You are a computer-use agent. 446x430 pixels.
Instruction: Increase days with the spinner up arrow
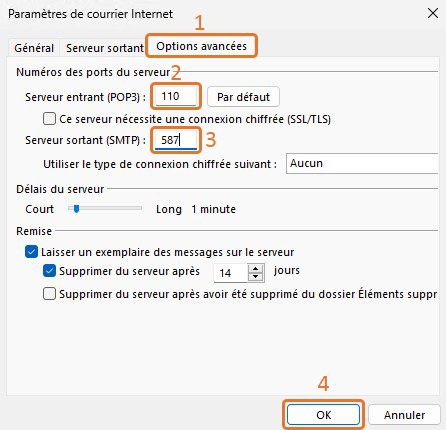pos(256,269)
